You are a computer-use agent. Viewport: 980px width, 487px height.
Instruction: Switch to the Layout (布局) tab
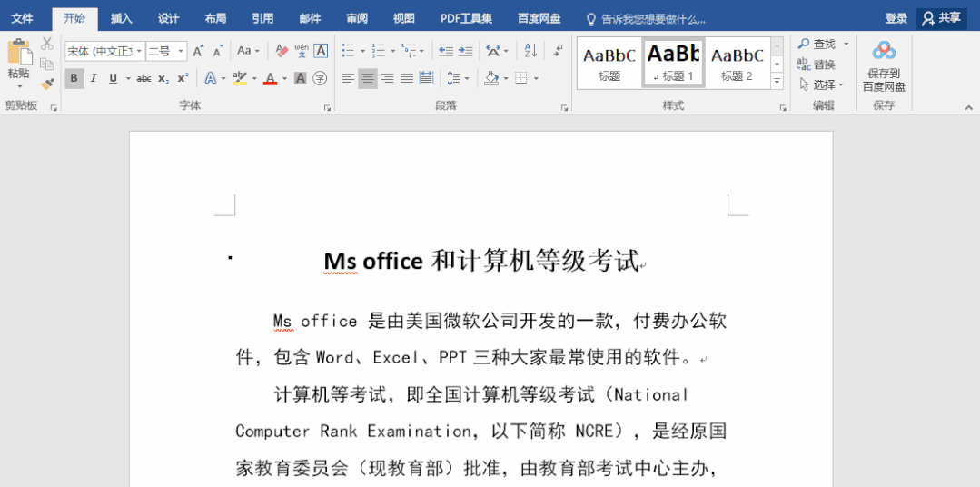(215, 19)
